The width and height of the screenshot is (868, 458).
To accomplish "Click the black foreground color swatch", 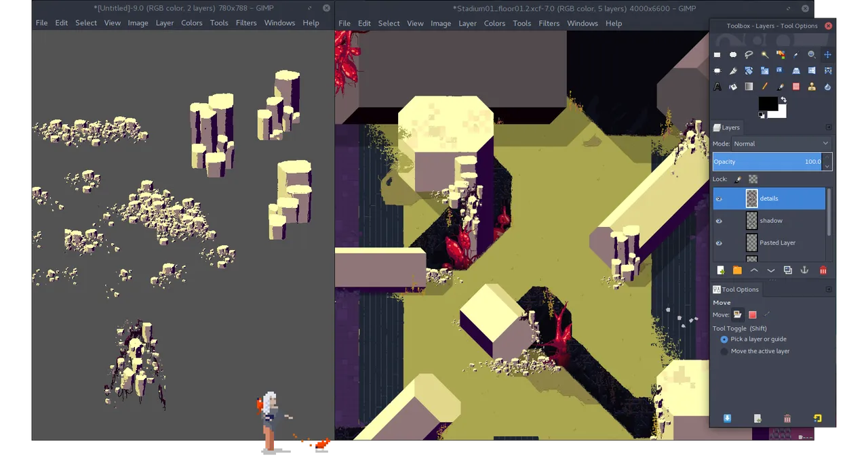I will [x=768, y=104].
